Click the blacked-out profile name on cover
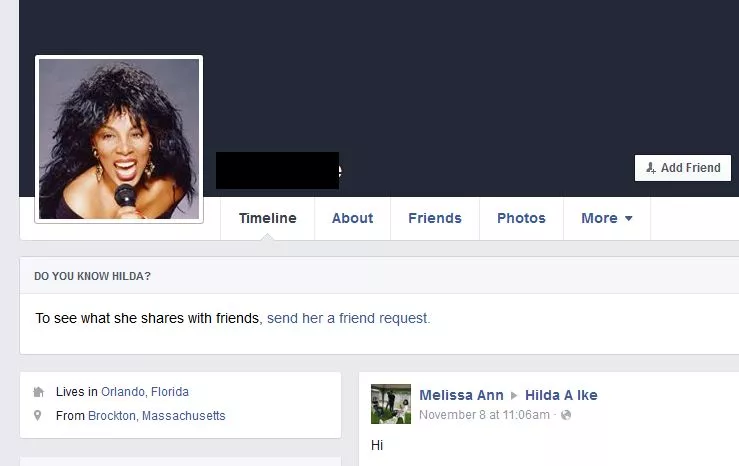Screen dimensions: 739x466 pos(278,170)
